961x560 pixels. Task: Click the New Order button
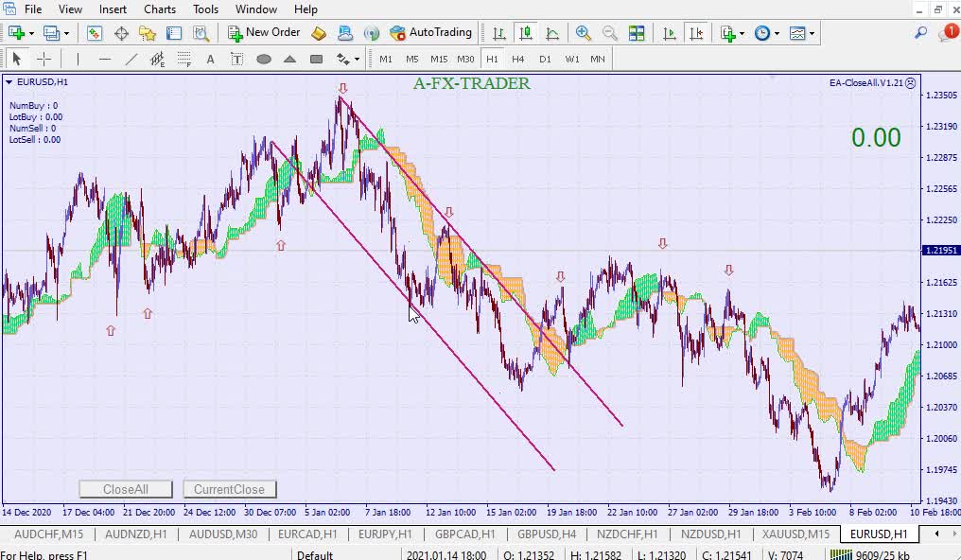pyautogui.click(x=264, y=32)
